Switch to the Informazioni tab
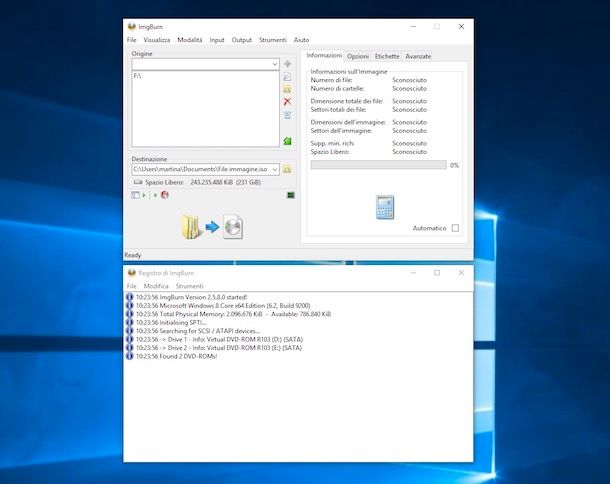This screenshot has width=610, height=484. click(324, 55)
